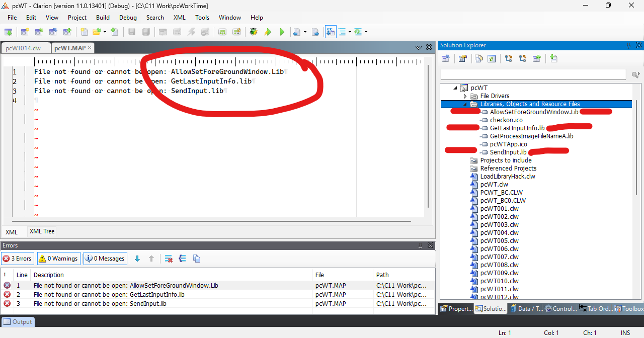The height and width of the screenshot is (338, 644).
Task: Click the Build and Run lightning-play icon
Action: 268,32
